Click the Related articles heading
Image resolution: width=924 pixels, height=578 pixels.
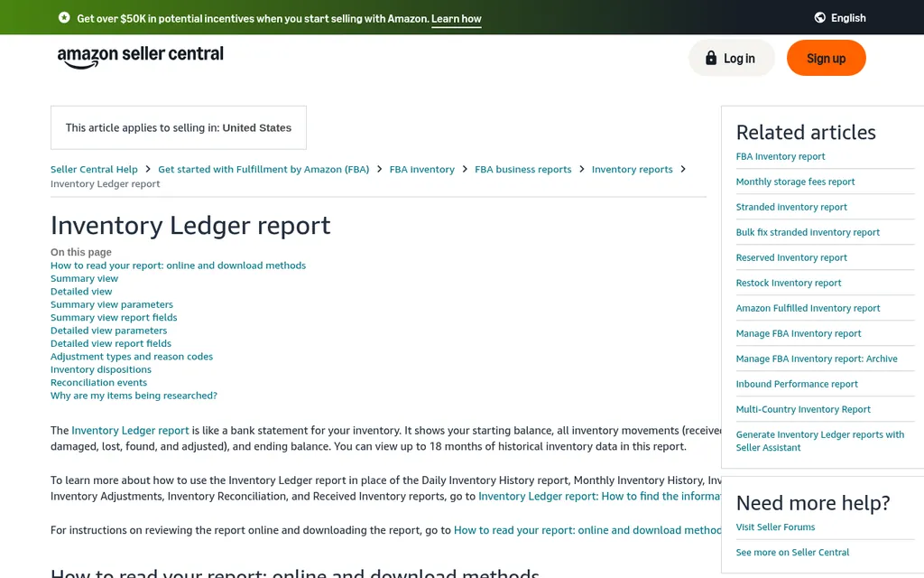pyautogui.click(x=806, y=133)
